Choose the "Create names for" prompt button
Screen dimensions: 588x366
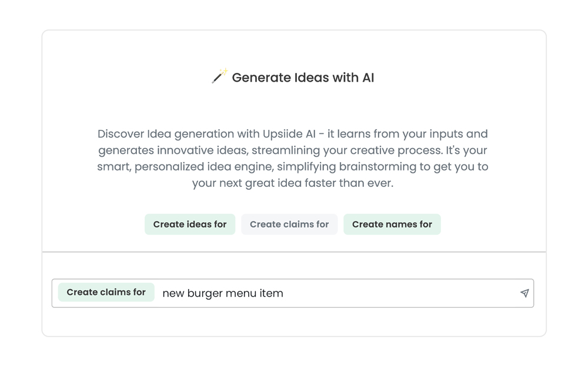[392, 224]
